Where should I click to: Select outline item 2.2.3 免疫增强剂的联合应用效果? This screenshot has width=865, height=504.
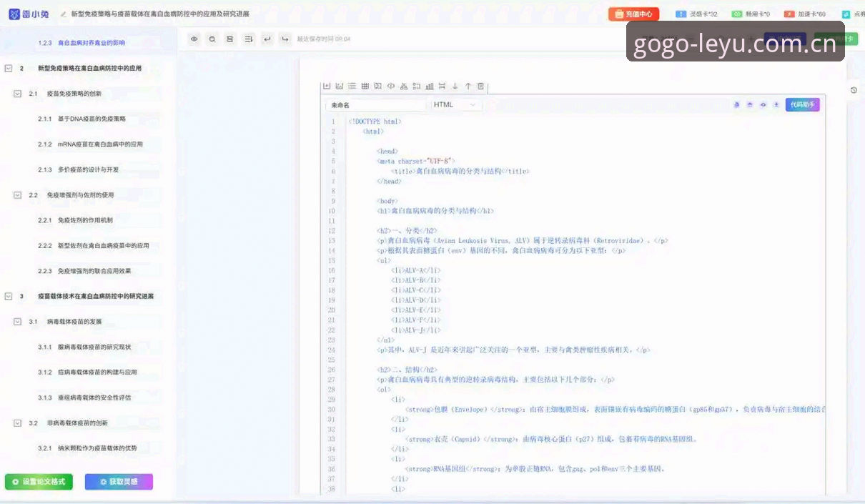coord(85,271)
